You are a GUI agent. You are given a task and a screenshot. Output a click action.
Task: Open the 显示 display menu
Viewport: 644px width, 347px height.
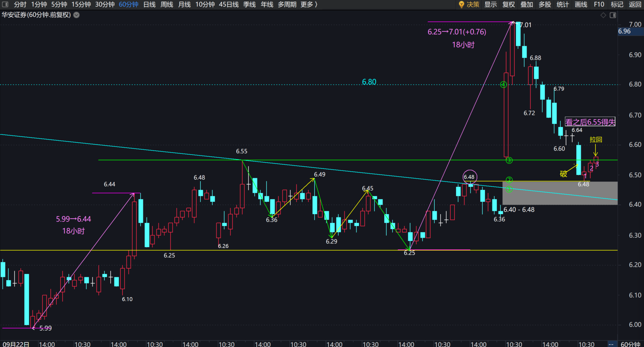click(490, 5)
